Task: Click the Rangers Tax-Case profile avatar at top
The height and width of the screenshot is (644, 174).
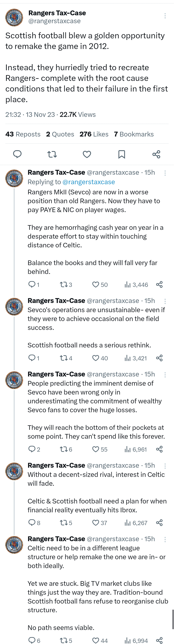Action: [x=14, y=18]
